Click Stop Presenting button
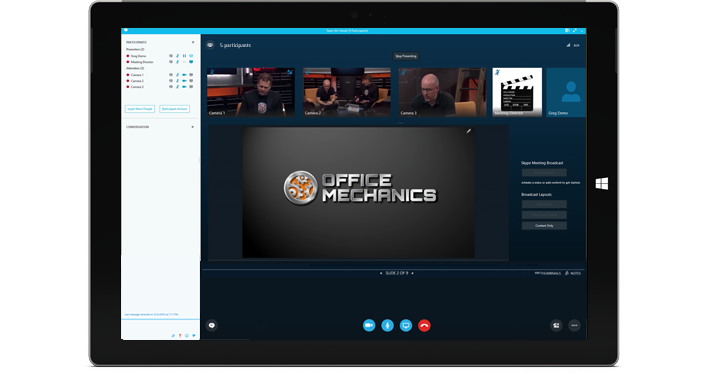 coord(406,56)
